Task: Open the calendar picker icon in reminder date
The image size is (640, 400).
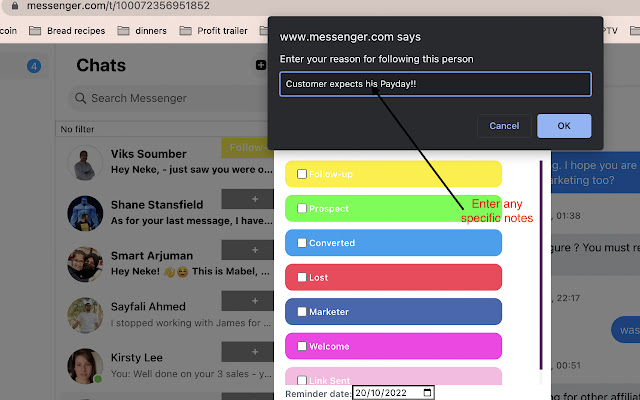Action: tap(427, 393)
